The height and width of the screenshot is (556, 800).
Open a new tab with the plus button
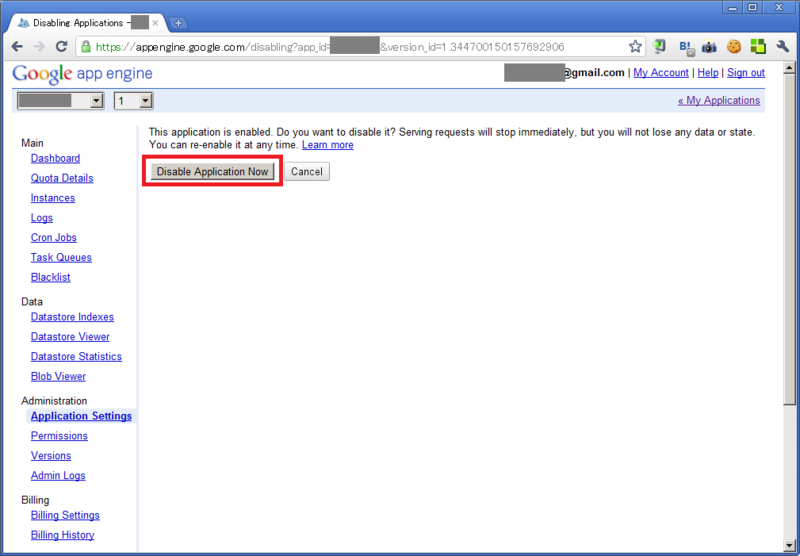point(178,23)
